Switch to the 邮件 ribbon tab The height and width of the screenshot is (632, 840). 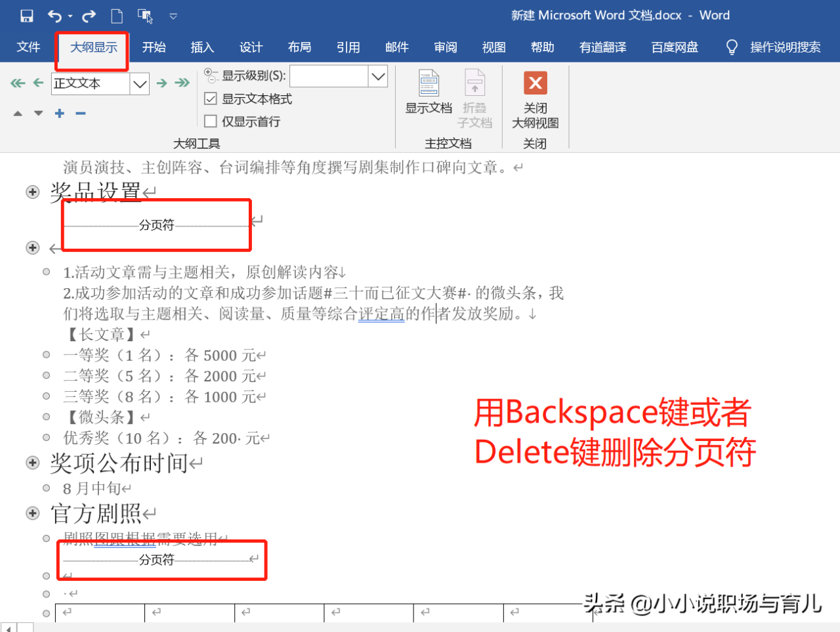[396, 47]
